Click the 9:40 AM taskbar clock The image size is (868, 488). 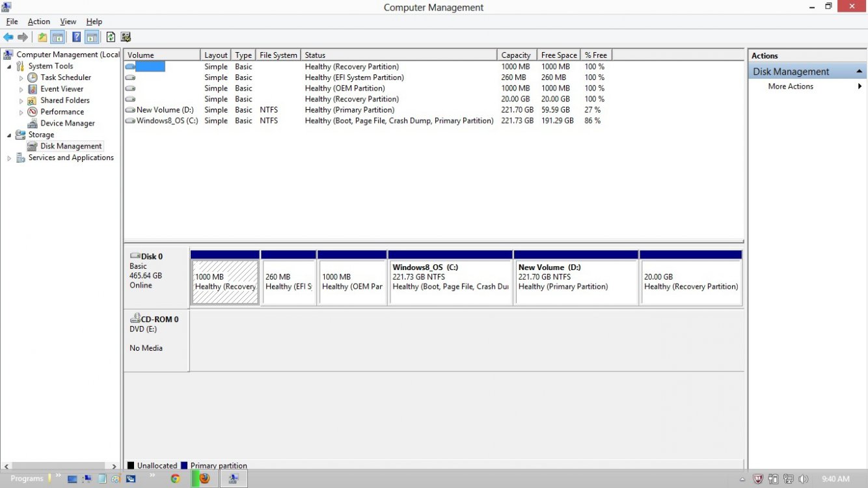click(x=835, y=479)
